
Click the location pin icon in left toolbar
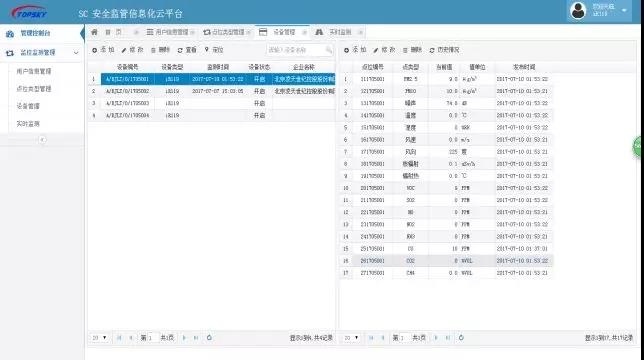coord(207,50)
